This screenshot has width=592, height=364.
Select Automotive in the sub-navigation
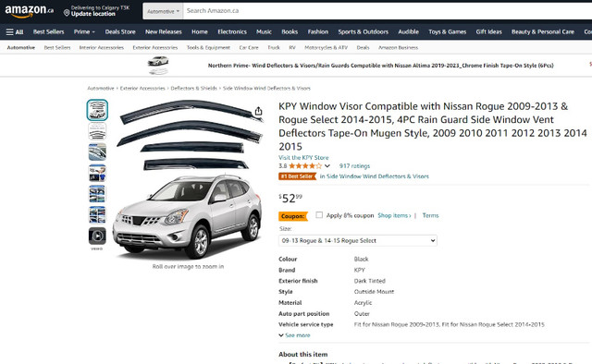pos(21,47)
